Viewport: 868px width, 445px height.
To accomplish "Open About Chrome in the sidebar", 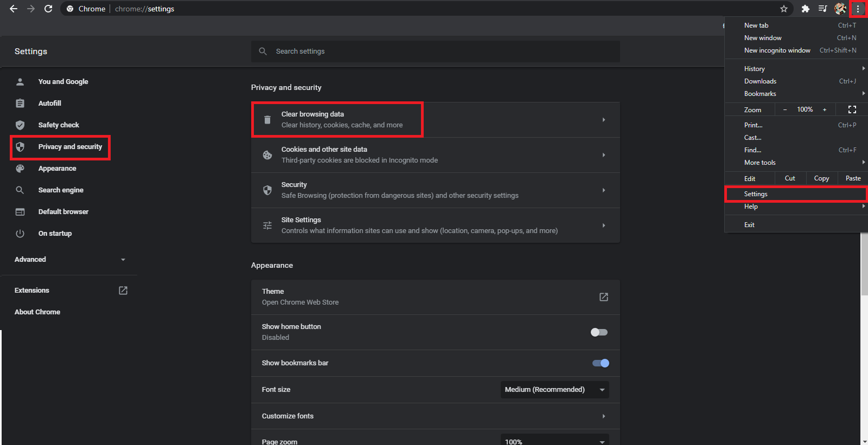I will 37,312.
